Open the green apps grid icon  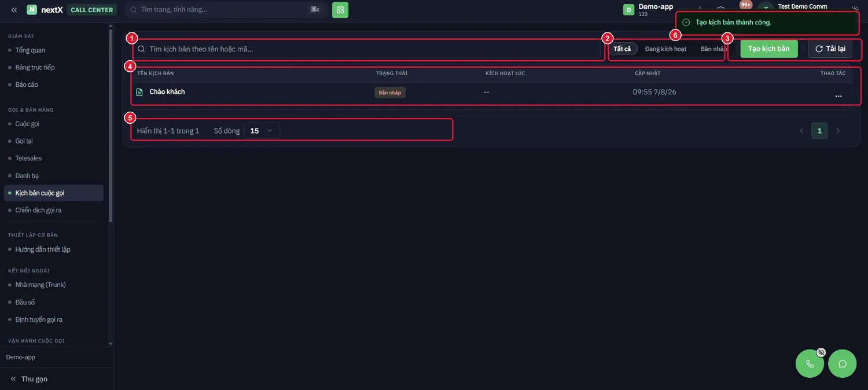pos(340,10)
